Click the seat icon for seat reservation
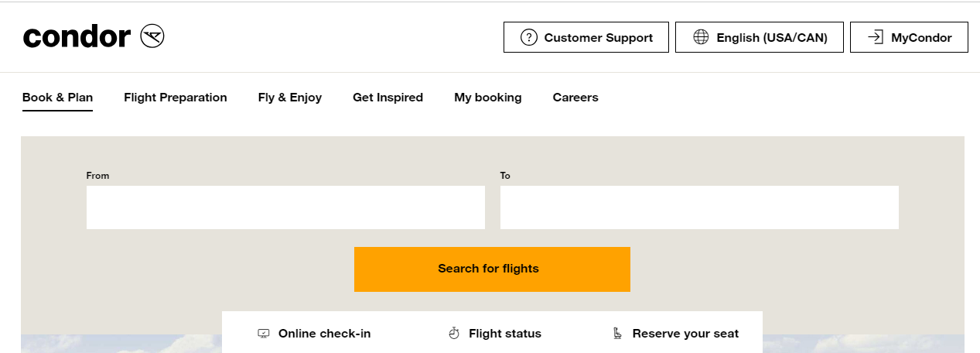980x353 pixels. pyautogui.click(x=617, y=334)
